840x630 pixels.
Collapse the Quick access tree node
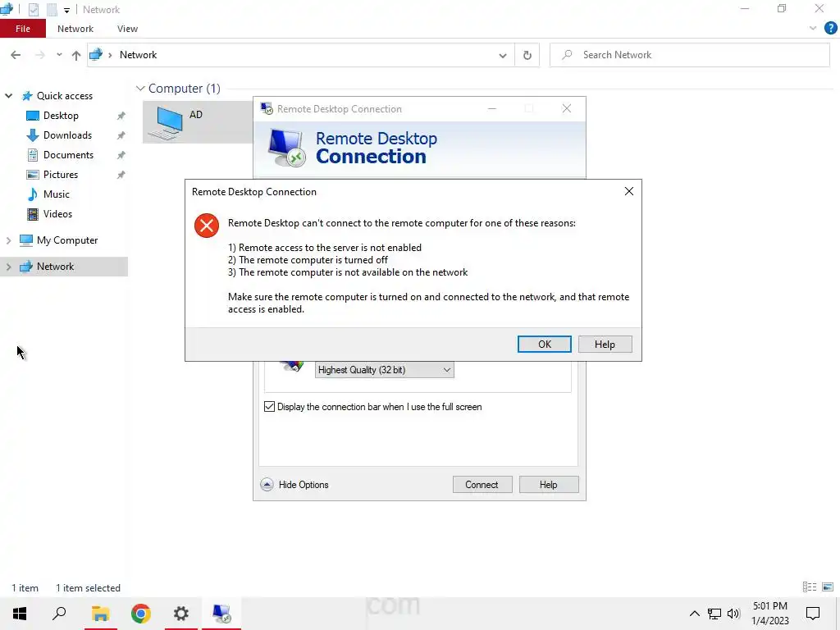(x=8, y=96)
